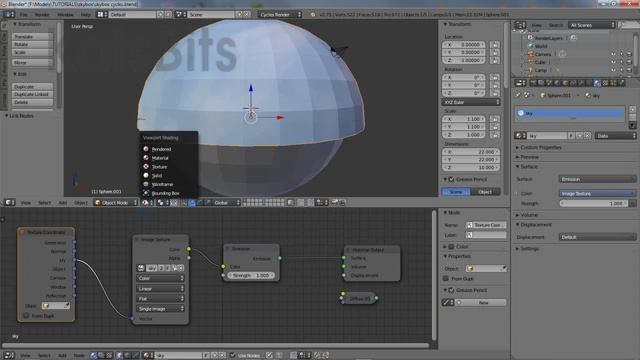
Task: Select the Cube object in outliner
Action: tap(540, 62)
